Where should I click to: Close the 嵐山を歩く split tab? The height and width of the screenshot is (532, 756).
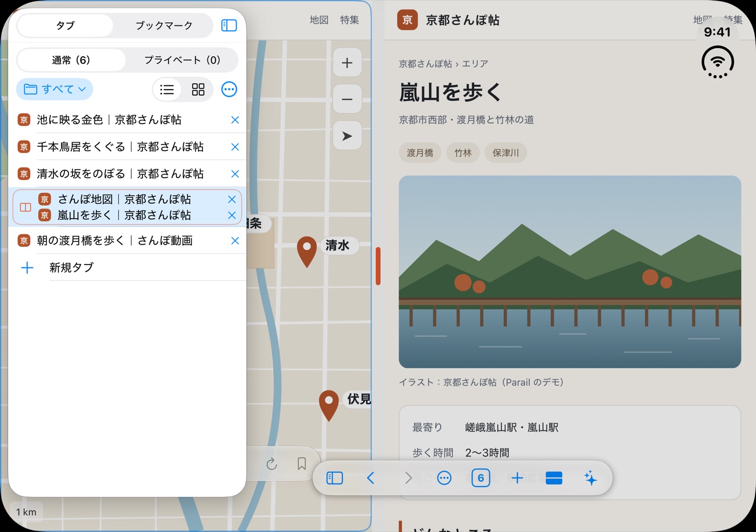coord(232,216)
